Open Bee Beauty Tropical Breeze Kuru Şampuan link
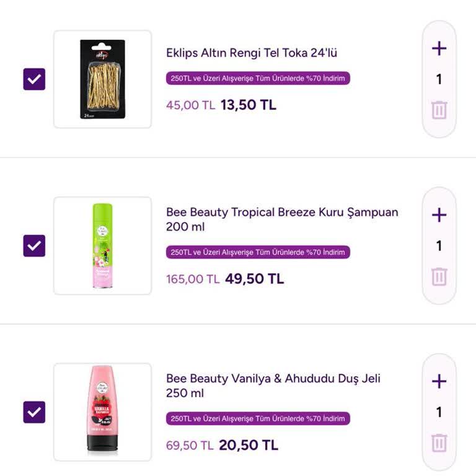The height and width of the screenshot is (476, 476). [281, 219]
